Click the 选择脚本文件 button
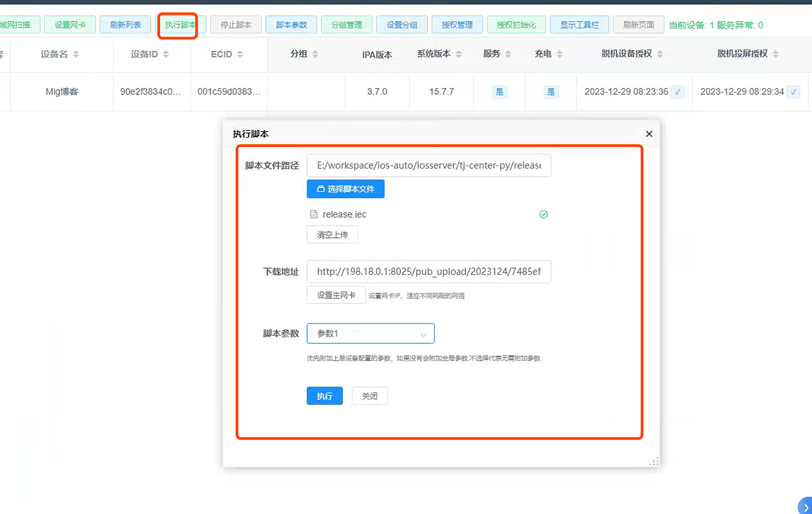The image size is (812, 514). click(345, 189)
